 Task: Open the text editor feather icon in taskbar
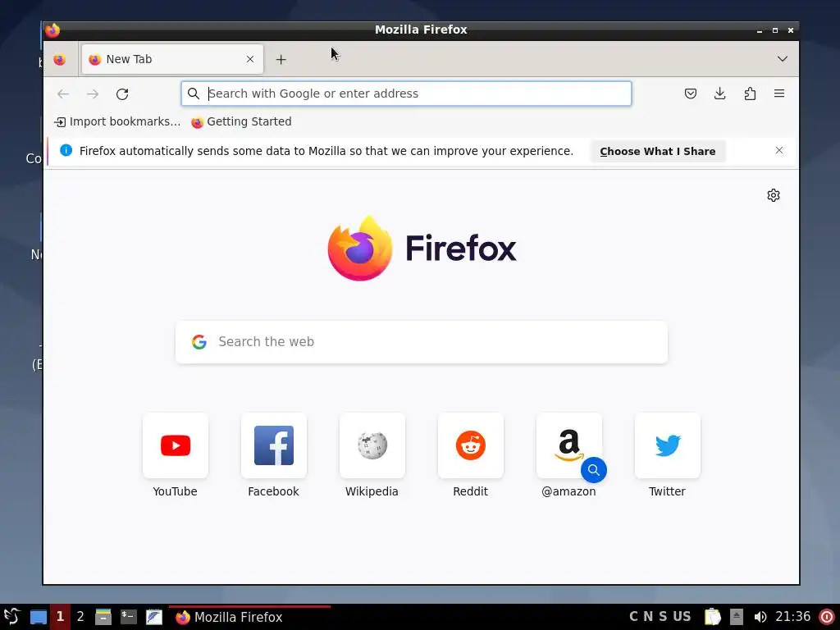pyautogui.click(x=154, y=617)
